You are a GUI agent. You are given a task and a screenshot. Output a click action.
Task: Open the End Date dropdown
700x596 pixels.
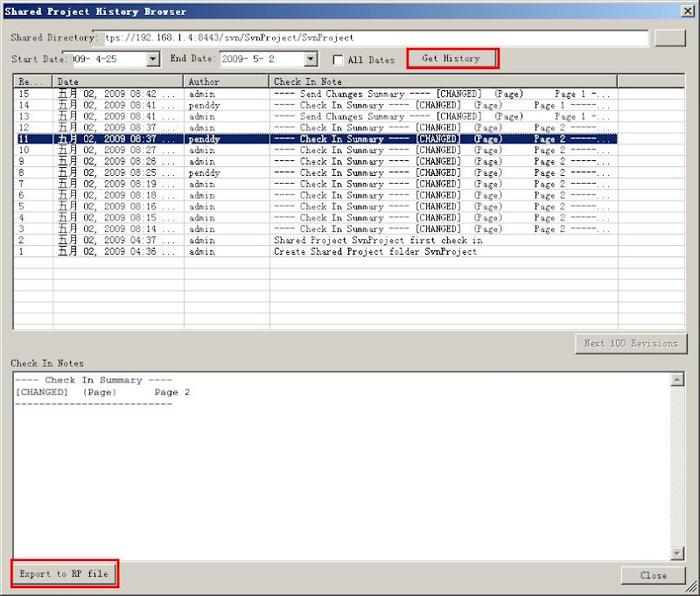310,60
